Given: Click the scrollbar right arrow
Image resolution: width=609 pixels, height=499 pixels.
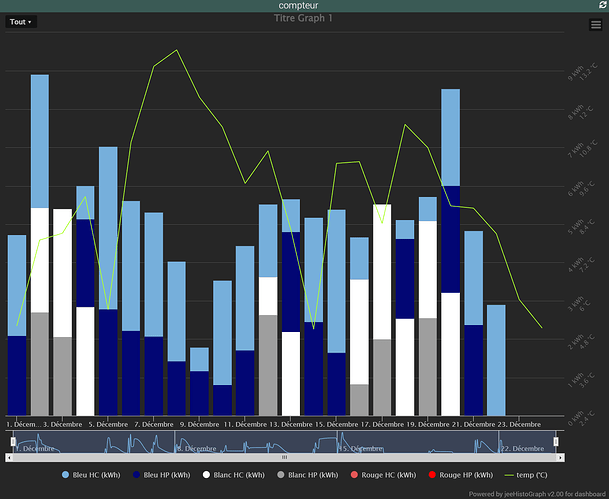Looking at the screenshot, I should click(560, 458).
